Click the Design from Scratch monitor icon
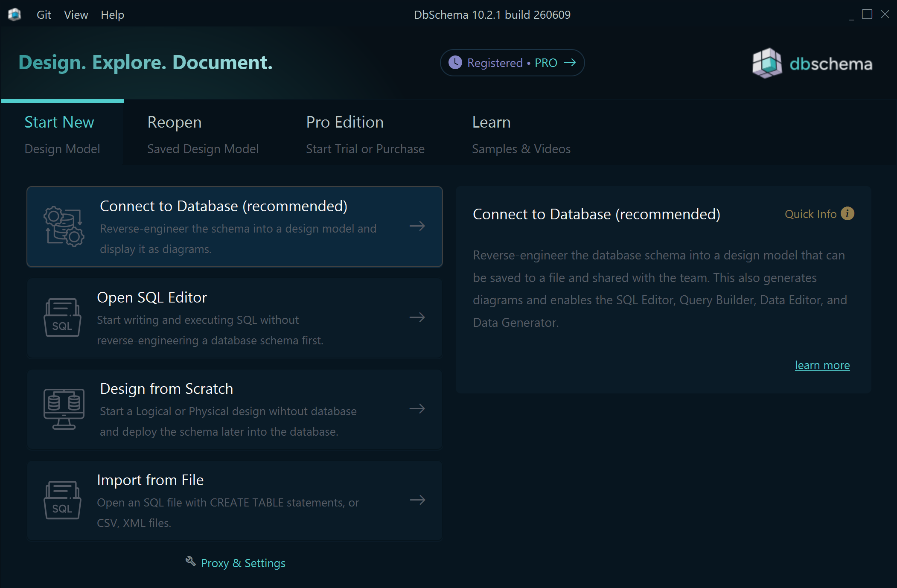 (x=64, y=409)
